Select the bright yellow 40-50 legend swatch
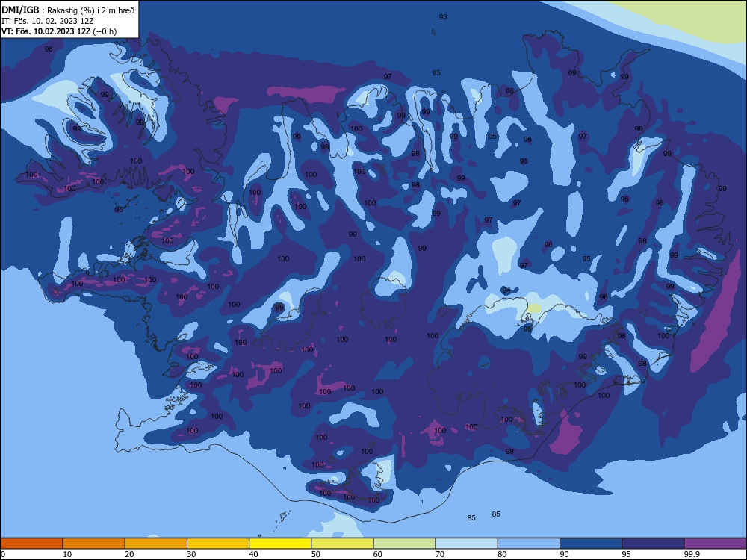The image size is (747, 560). [x=280, y=544]
